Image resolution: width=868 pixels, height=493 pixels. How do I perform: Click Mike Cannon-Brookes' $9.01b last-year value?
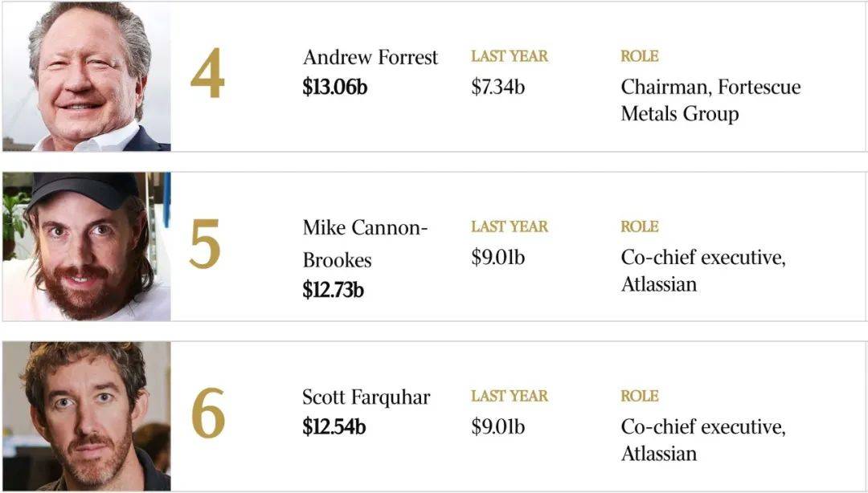[x=498, y=257]
